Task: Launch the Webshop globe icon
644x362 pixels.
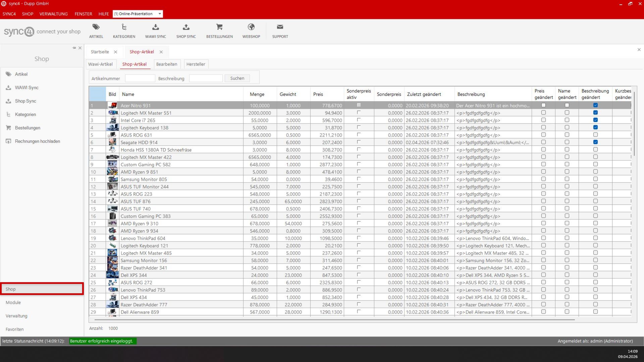Action: [251, 27]
